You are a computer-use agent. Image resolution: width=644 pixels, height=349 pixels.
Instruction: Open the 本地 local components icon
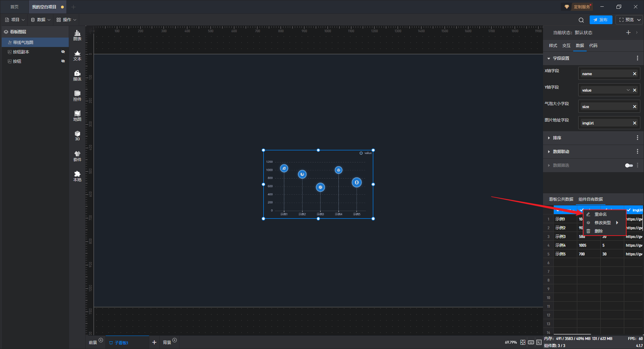coord(77,176)
